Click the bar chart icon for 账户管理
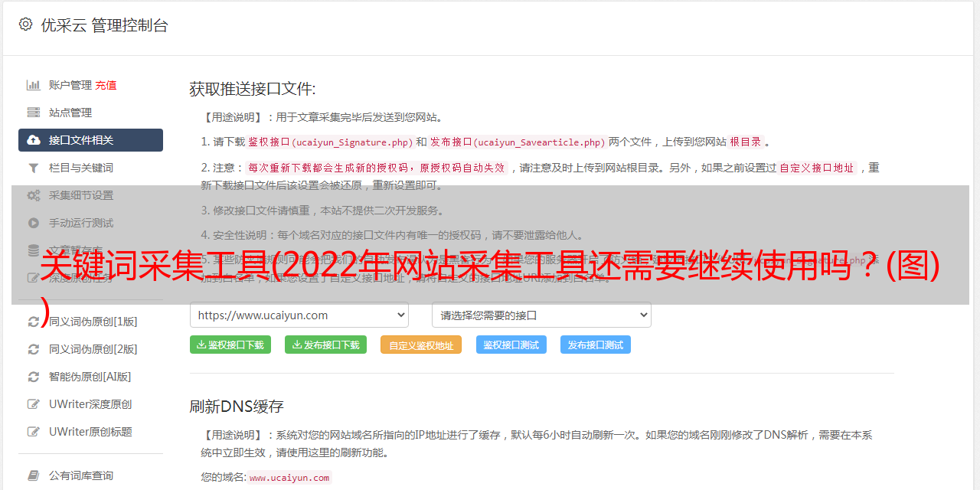Viewport: 980px width, 490px height. tap(34, 85)
